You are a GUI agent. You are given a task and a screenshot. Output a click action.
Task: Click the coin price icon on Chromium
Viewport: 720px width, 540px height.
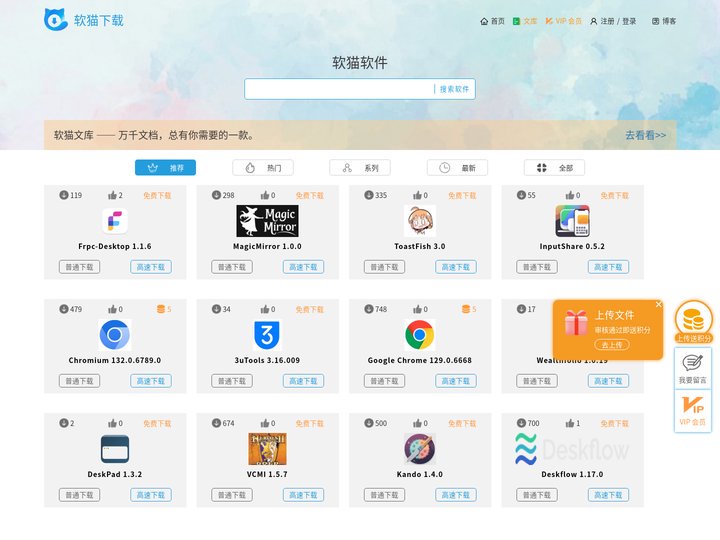tap(161, 309)
